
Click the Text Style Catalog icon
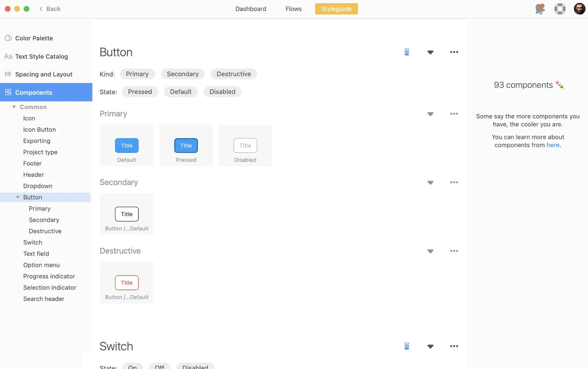tap(8, 56)
